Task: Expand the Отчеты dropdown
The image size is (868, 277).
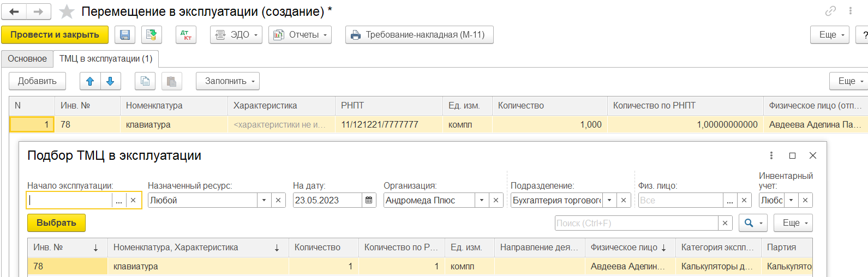Action: click(300, 35)
